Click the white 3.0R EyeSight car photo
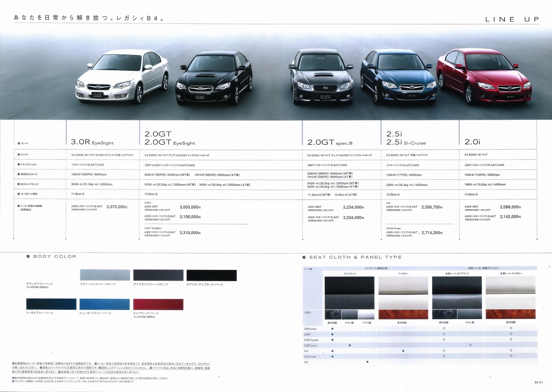This screenshot has height=392, width=552. pyautogui.click(x=122, y=76)
